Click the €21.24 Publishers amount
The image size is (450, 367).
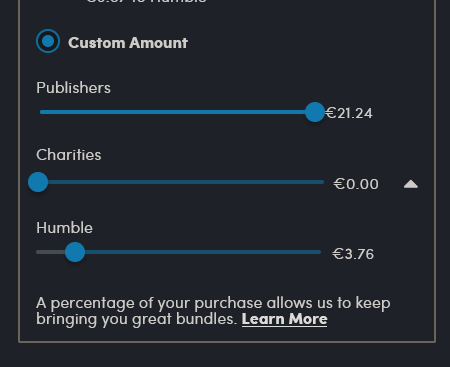tap(349, 113)
